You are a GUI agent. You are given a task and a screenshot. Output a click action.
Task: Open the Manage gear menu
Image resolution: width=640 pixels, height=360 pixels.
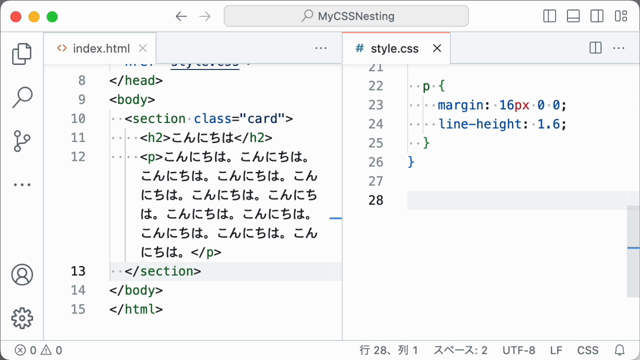point(22,318)
